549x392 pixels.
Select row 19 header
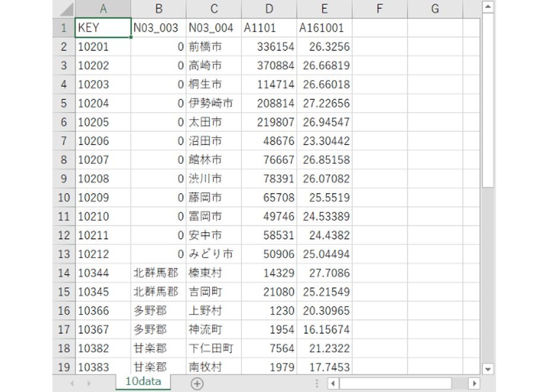pyautogui.click(x=64, y=367)
